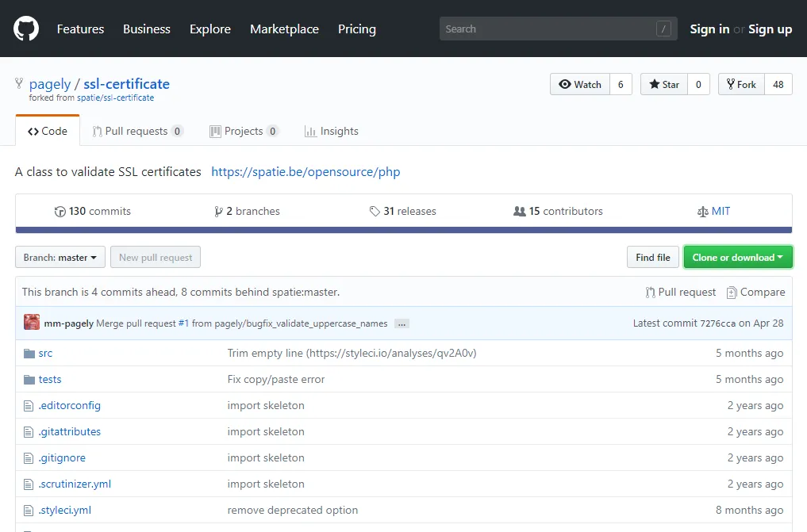Open the Clone or download dropdown

[738, 257]
